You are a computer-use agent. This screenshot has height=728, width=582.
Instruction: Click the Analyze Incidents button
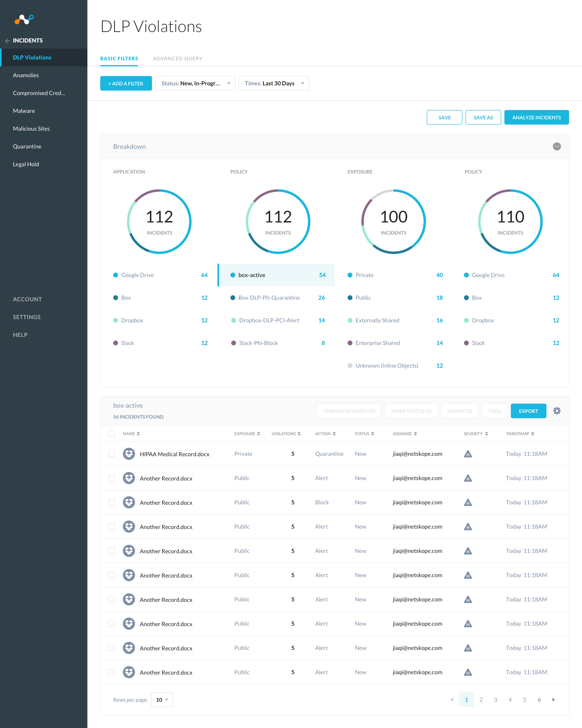click(x=536, y=117)
